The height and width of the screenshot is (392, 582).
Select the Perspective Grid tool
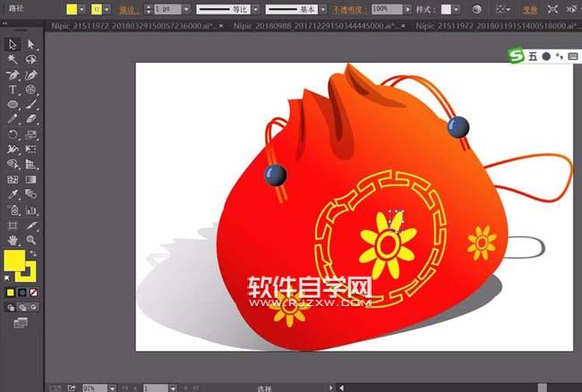[30, 165]
